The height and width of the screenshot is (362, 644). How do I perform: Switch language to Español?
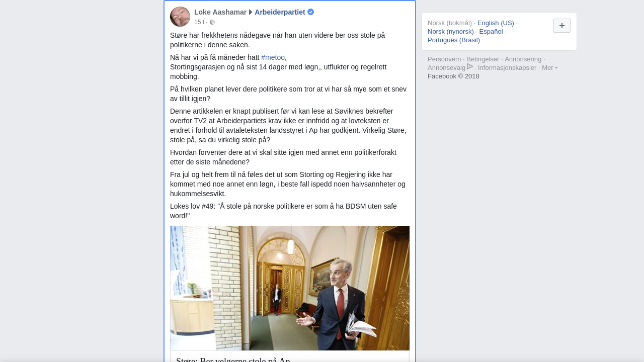(491, 32)
